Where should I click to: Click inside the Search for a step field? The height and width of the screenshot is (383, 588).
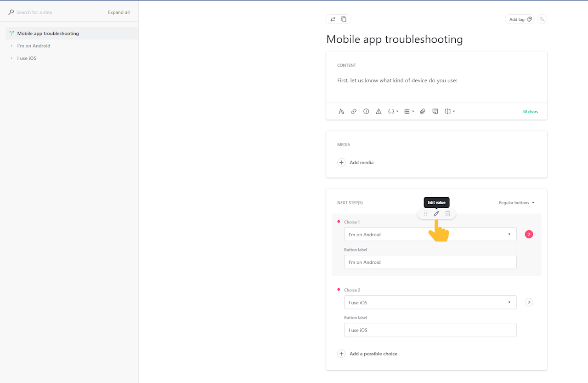pyautogui.click(x=41, y=12)
